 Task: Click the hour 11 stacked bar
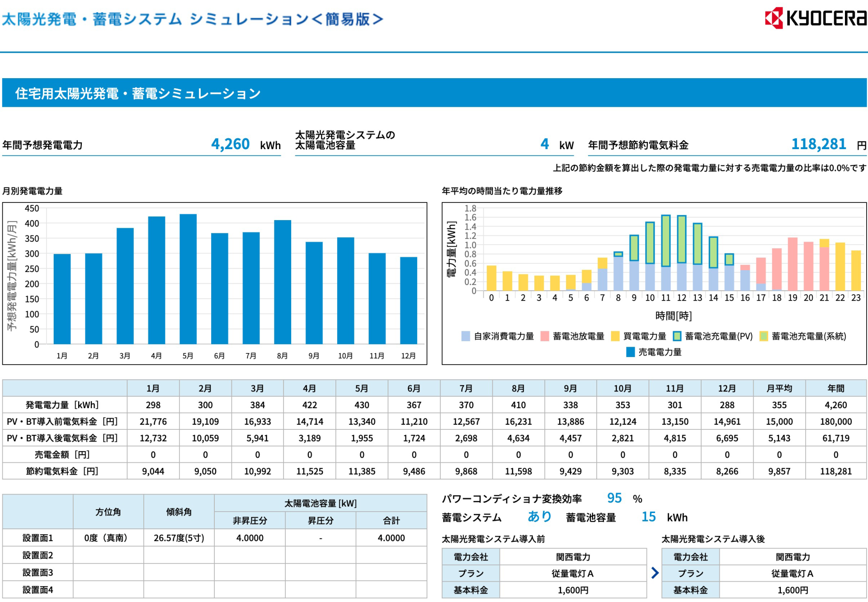click(666, 253)
